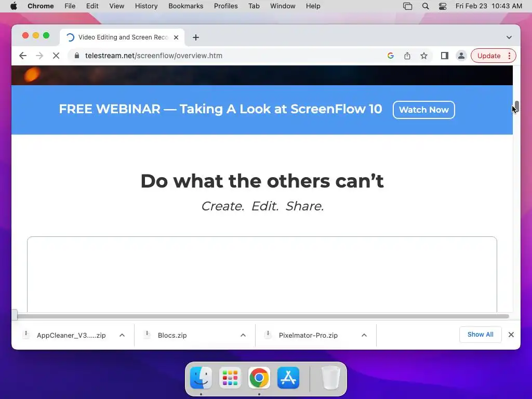Open the Window menu

283,6
